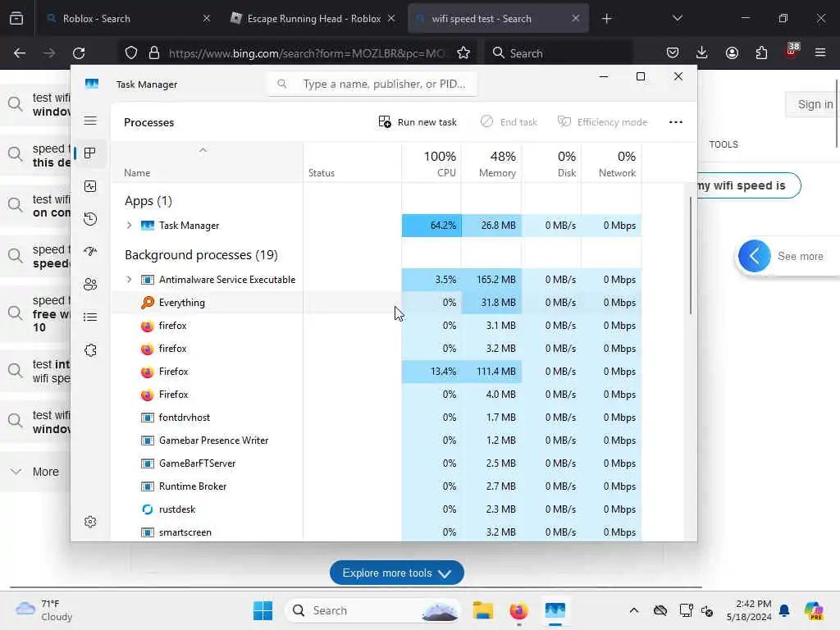840x630 pixels.
Task: Select Processes page icon in sidebar
Action: [x=90, y=153]
